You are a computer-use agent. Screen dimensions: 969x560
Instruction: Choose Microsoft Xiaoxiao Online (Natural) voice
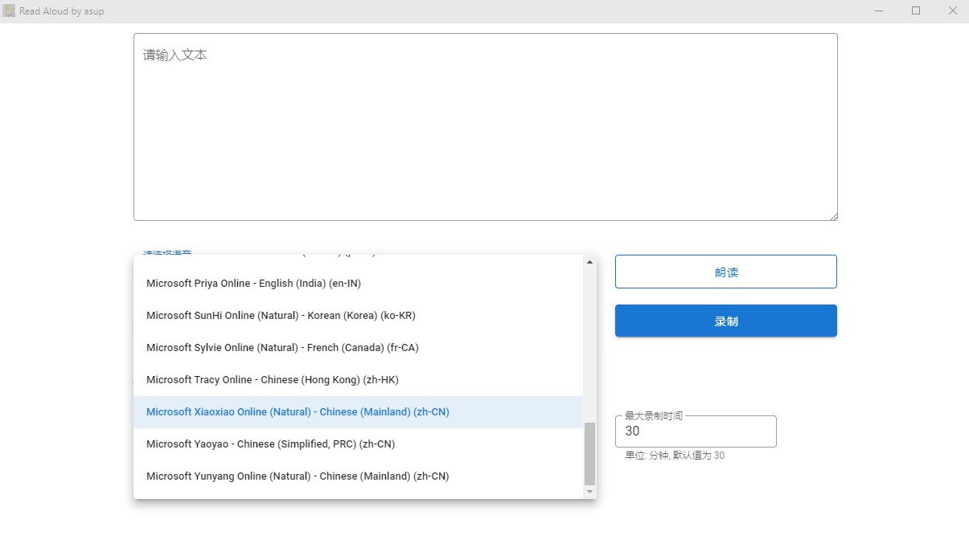[358, 412]
